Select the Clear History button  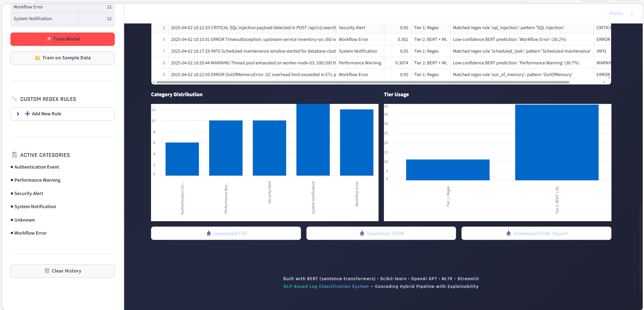pos(62,271)
